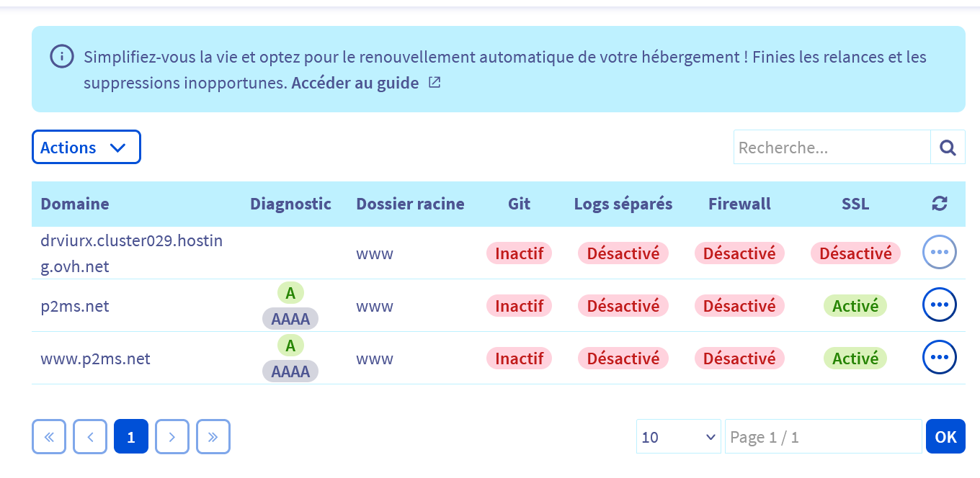Select page number 1 button
The width and height of the screenshot is (980, 478).
(131, 436)
